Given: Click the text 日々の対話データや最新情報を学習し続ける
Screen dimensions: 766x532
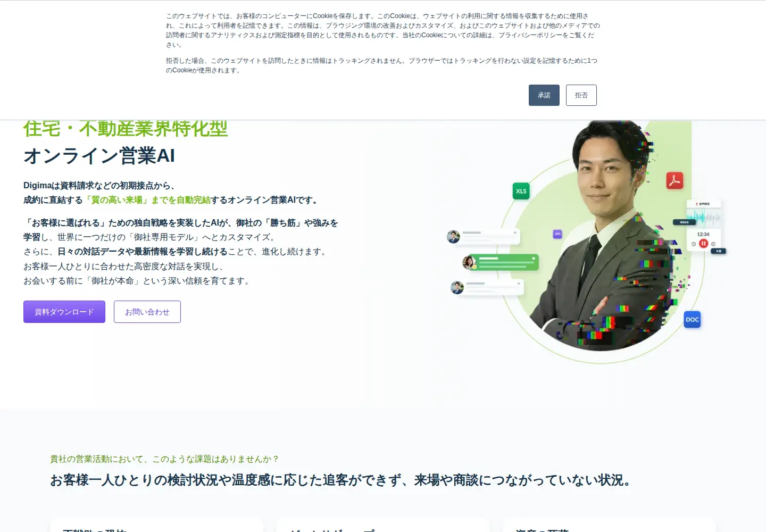Looking at the screenshot, I should (143, 252).
